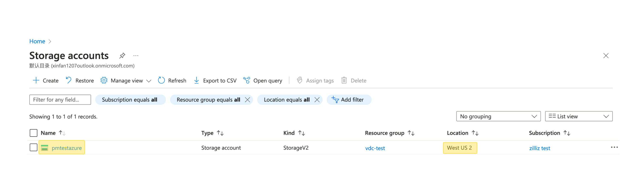Viewport: 644px width, 193px height.
Task: Click the Resource group column header
Action: click(384, 133)
